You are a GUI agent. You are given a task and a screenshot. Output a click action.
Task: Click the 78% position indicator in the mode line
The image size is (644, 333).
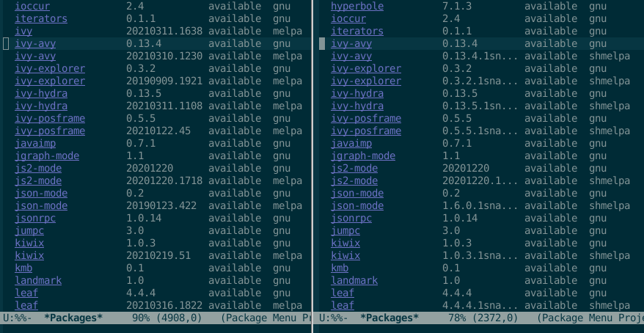tap(457, 318)
